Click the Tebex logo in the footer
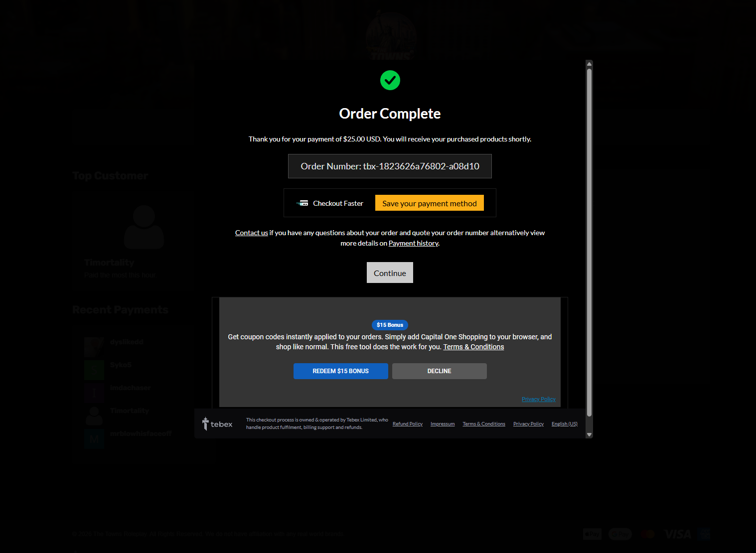Screen dimensions: 756x553 pyautogui.click(x=217, y=423)
